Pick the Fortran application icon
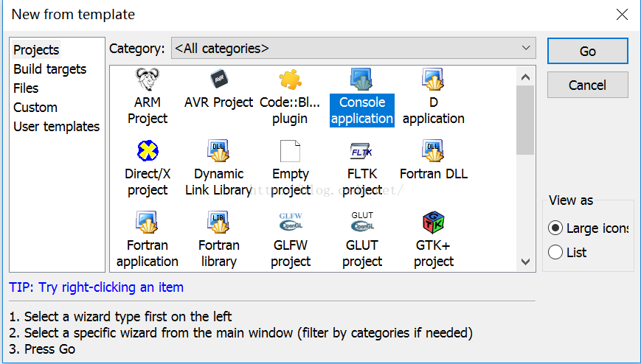 148,223
